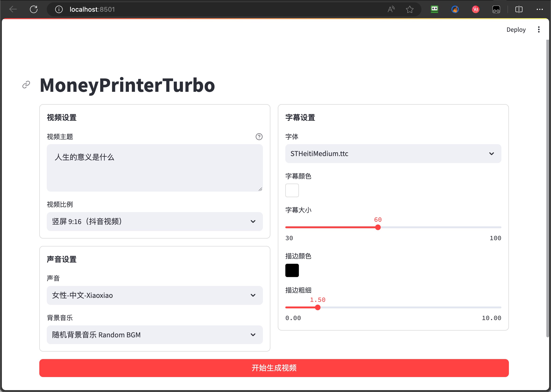
Task: Click the site information icon in address bar
Action: (59, 9)
